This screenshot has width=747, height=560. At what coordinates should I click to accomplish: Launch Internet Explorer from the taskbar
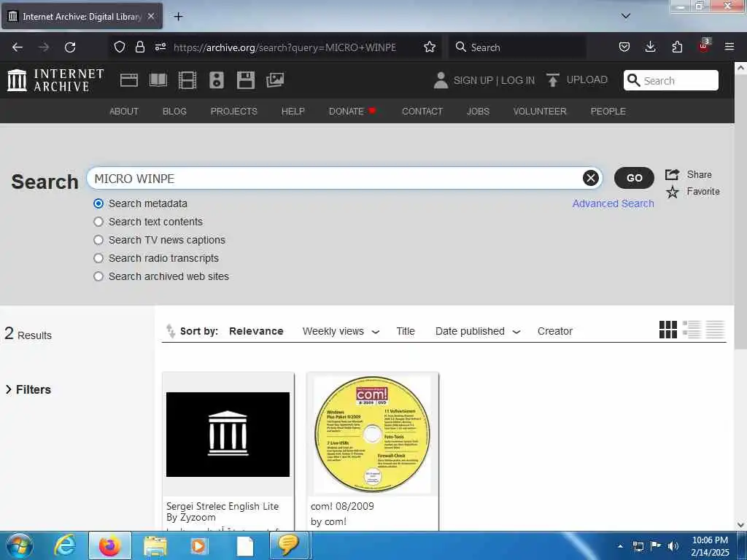pyautogui.click(x=65, y=545)
